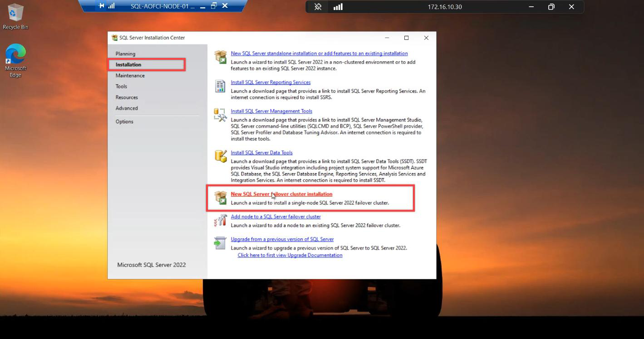Select the Maintenance category

point(130,76)
